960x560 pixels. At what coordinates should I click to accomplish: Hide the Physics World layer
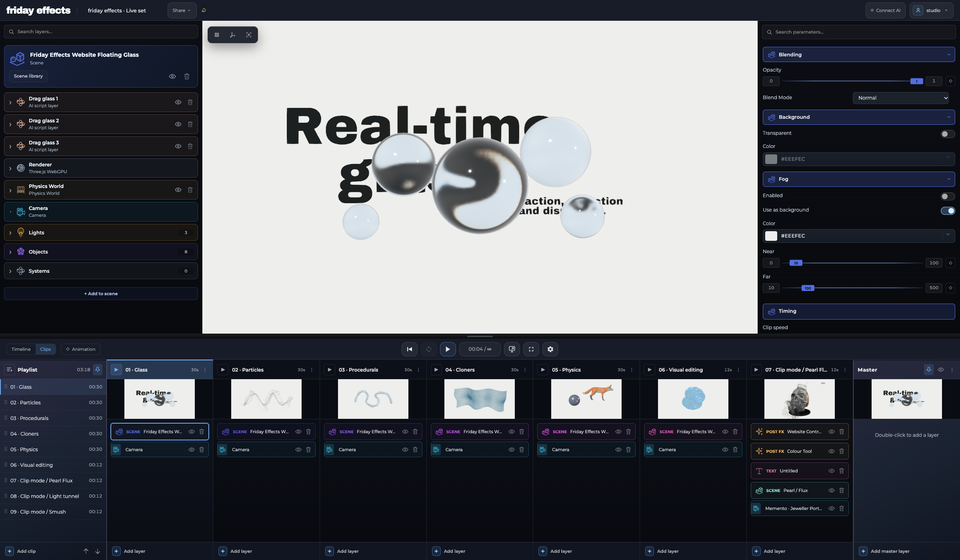[x=178, y=190]
